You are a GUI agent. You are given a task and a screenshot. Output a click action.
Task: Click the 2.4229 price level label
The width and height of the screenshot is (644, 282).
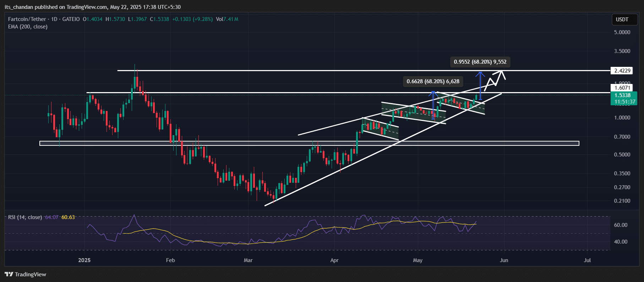click(x=622, y=70)
